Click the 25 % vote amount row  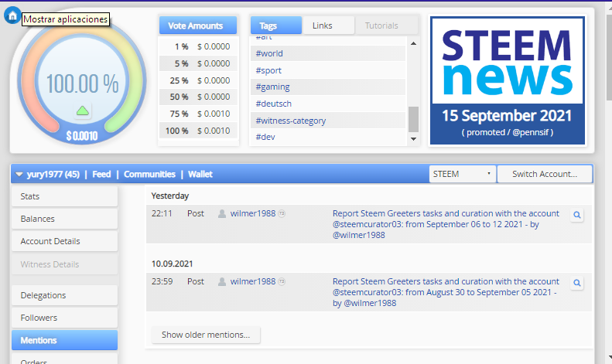pyautogui.click(x=198, y=80)
